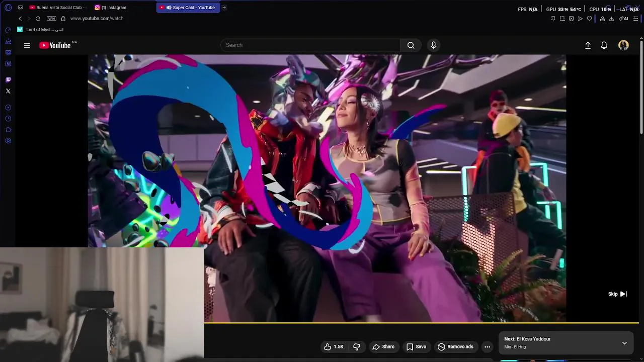
Task: Open the Player sidebar icon
Action: [x=8, y=108]
